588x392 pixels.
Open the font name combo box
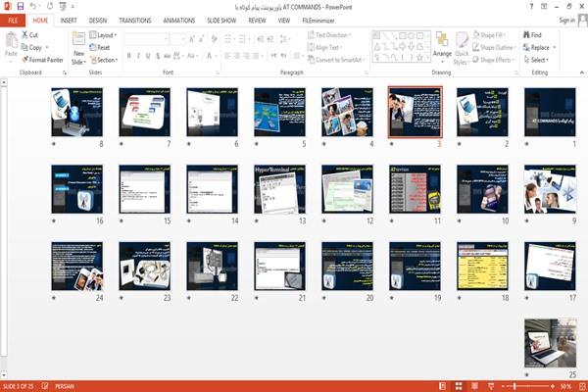(x=146, y=39)
